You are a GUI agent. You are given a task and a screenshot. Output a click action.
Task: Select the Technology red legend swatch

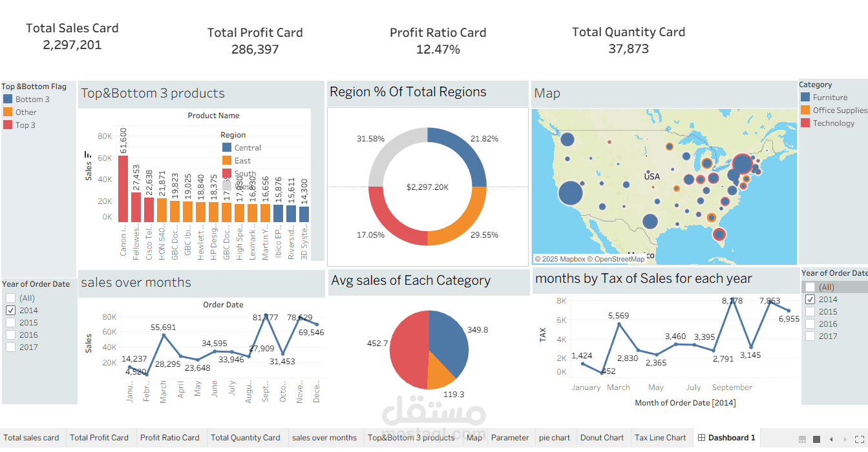pyautogui.click(x=805, y=123)
